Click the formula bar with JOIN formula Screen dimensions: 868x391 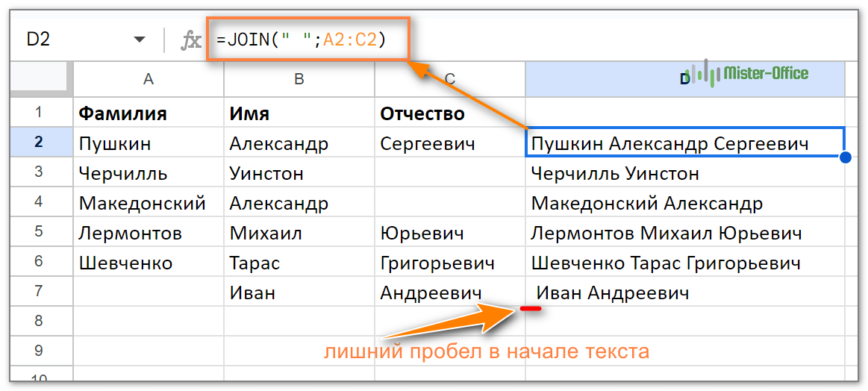pyautogui.click(x=307, y=40)
